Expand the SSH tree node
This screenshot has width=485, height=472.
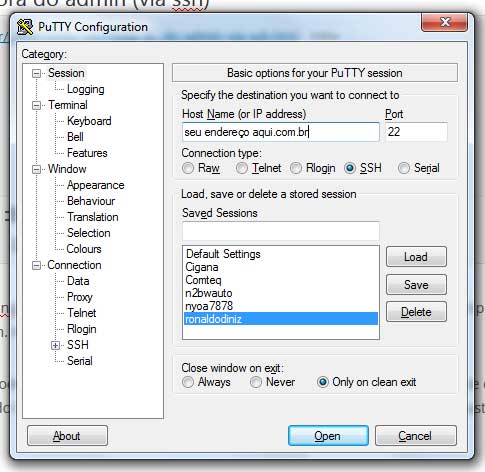click(56, 345)
